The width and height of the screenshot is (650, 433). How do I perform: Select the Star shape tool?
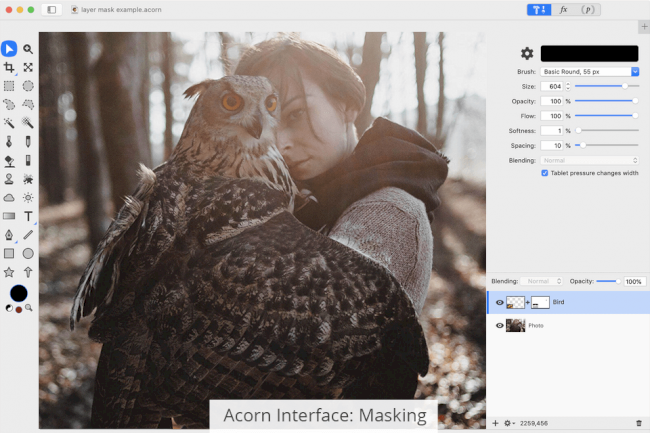pyautogui.click(x=9, y=272)
